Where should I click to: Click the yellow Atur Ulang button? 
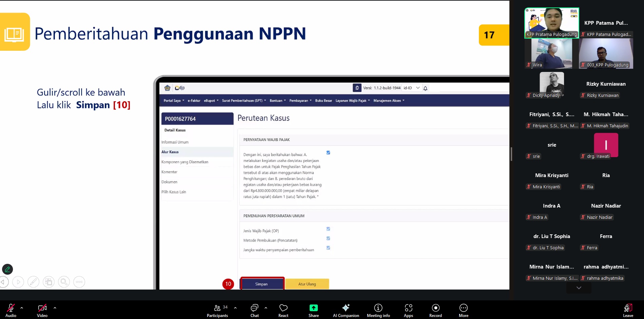click(x=307, y=284)
